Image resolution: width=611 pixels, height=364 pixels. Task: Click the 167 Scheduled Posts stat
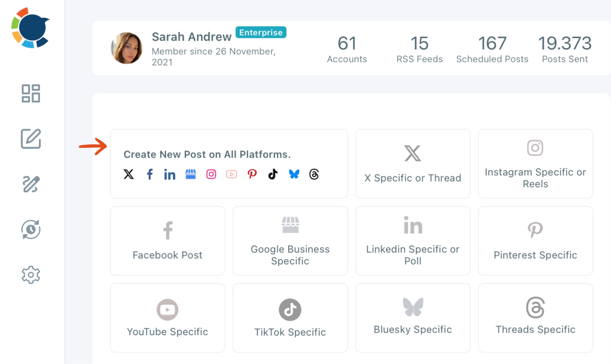click(x=492, y=49)
